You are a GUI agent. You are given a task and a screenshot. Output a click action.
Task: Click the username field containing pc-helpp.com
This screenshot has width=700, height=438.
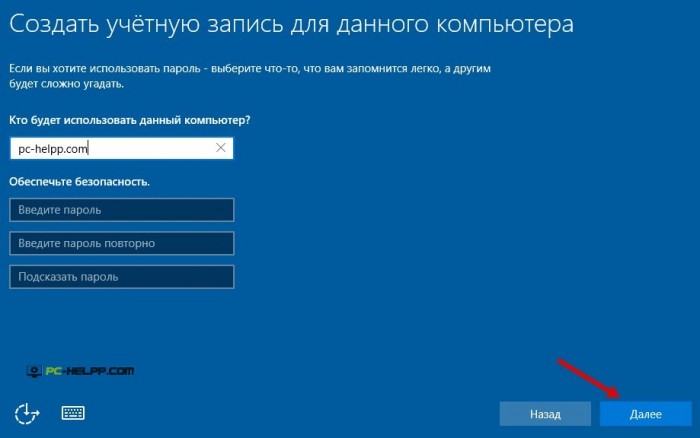click(121, 148)
